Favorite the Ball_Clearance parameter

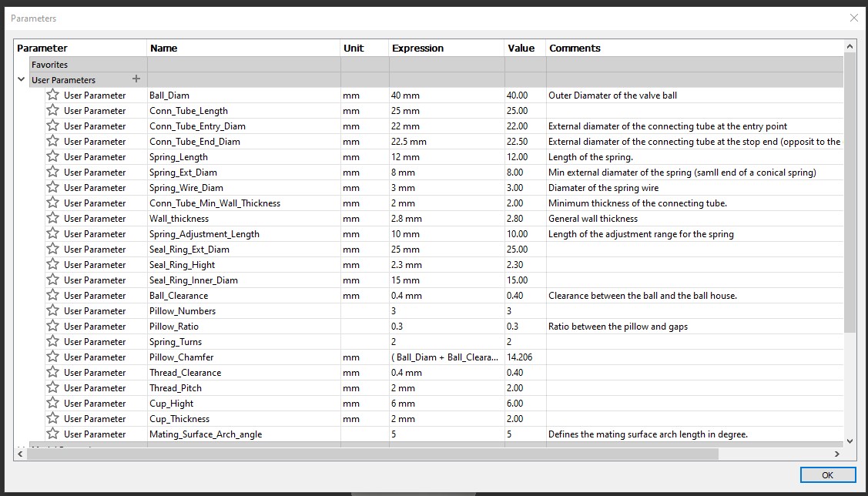tap(52, 295)
